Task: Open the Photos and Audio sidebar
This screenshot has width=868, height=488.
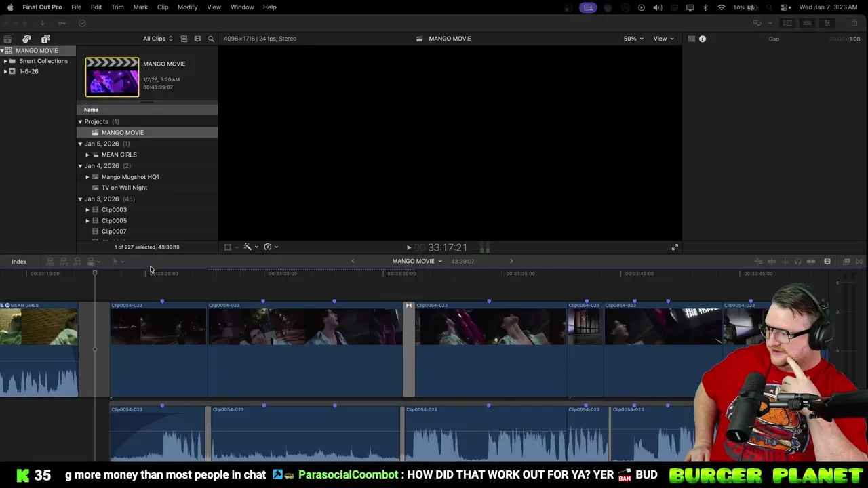Action: (26, 39)
